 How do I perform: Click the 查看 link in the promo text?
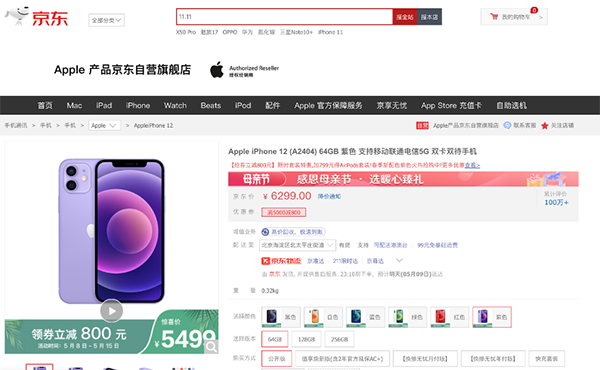tap(472, 165)
